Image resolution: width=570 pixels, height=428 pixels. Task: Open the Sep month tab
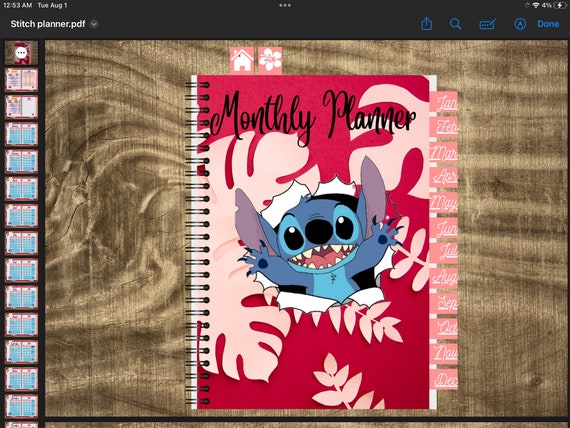[444, 303]
